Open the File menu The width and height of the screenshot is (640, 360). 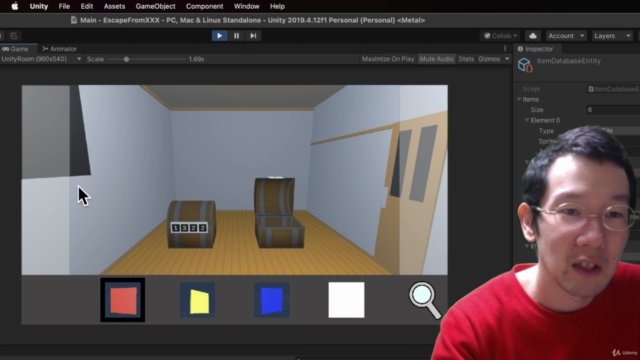64,6
